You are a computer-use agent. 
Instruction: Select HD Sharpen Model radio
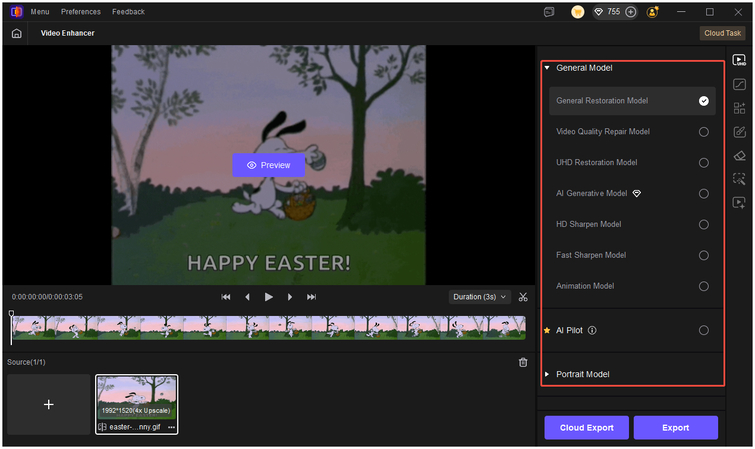coord(703,224)
